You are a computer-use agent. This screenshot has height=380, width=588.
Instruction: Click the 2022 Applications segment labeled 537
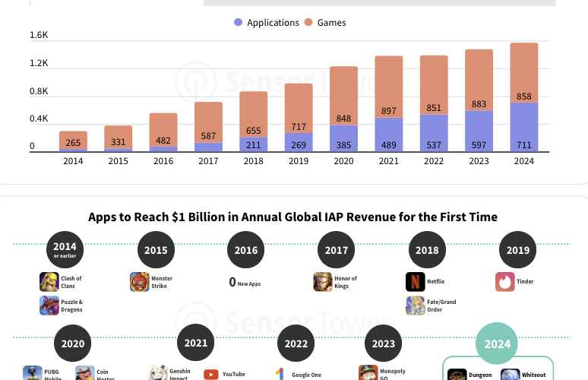click(434, 134)
